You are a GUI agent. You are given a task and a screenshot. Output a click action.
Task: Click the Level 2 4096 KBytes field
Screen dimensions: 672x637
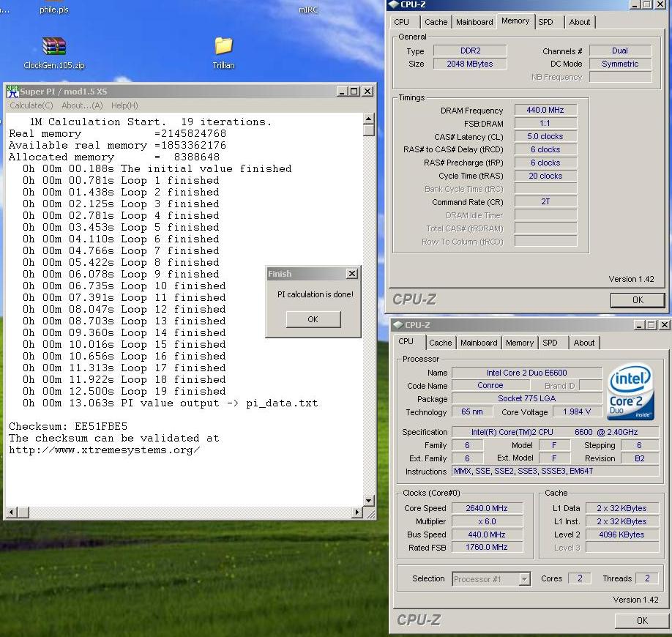622,535
